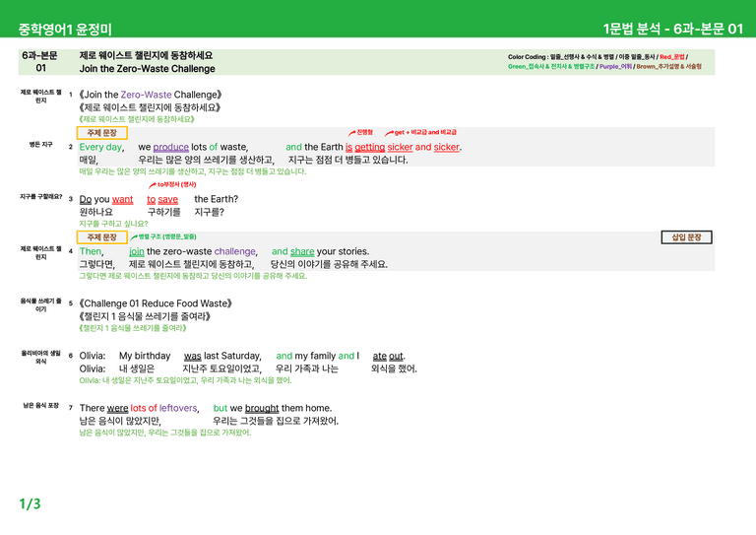
Task: Select the '6과-본문 01' lesson label cell
Action: pyautogui.click(x=40, y=62)
